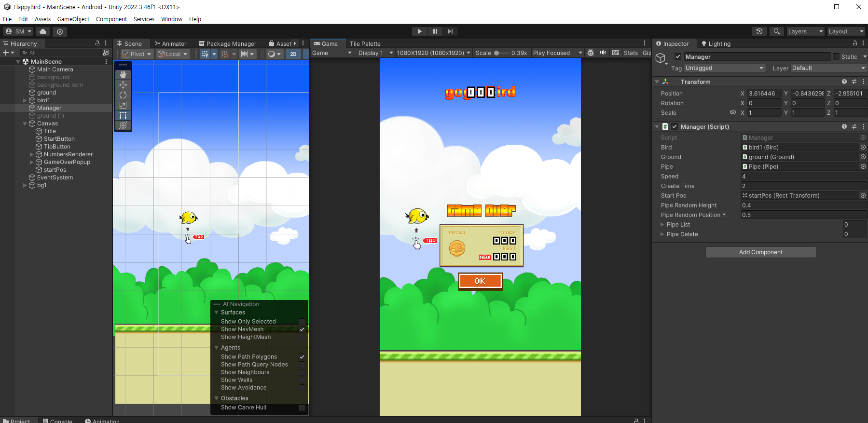This screenshot has height=423, width=868.
Task: Open Transform component presets icon
Action: (x=854, y=82)
